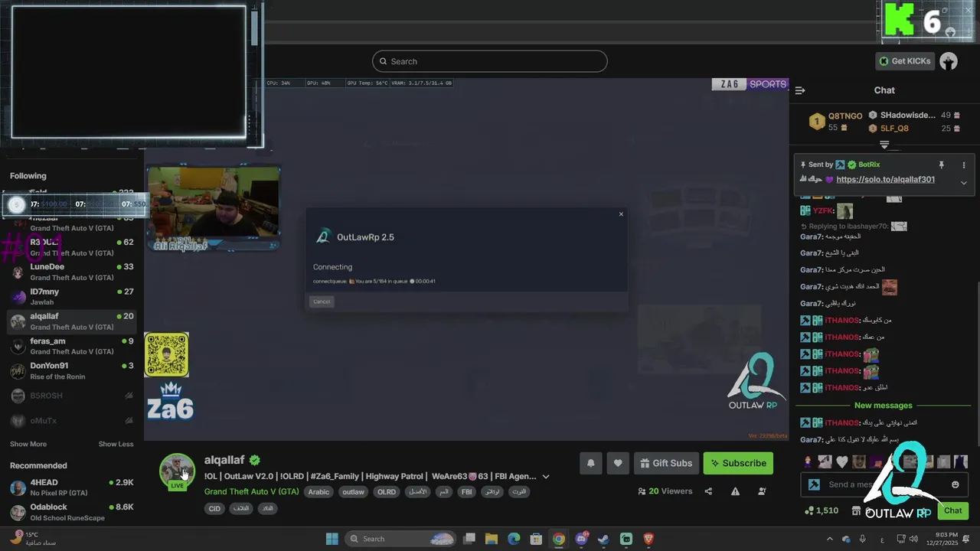Expand the pinned BotRix message chevron
The width and height of the screenshot is (980, 551).
pos(964,182)
